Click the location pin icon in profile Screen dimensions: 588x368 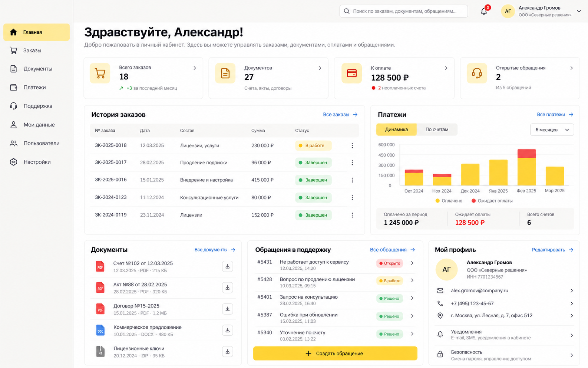pyautogui.click(x=440, y=316)
